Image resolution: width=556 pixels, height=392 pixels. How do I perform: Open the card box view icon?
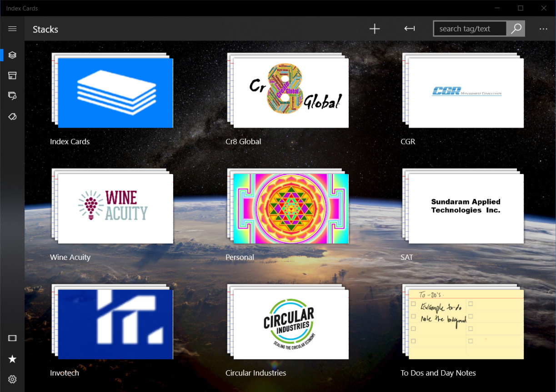pyautogui.click(x=12, y=75)
